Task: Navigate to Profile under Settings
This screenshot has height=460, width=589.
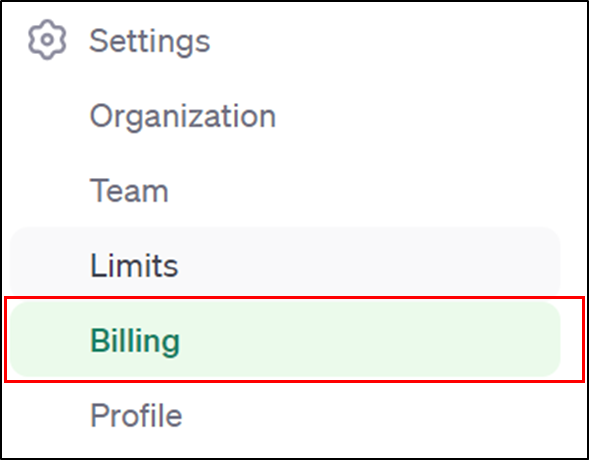Action: (x=136, y=415)
